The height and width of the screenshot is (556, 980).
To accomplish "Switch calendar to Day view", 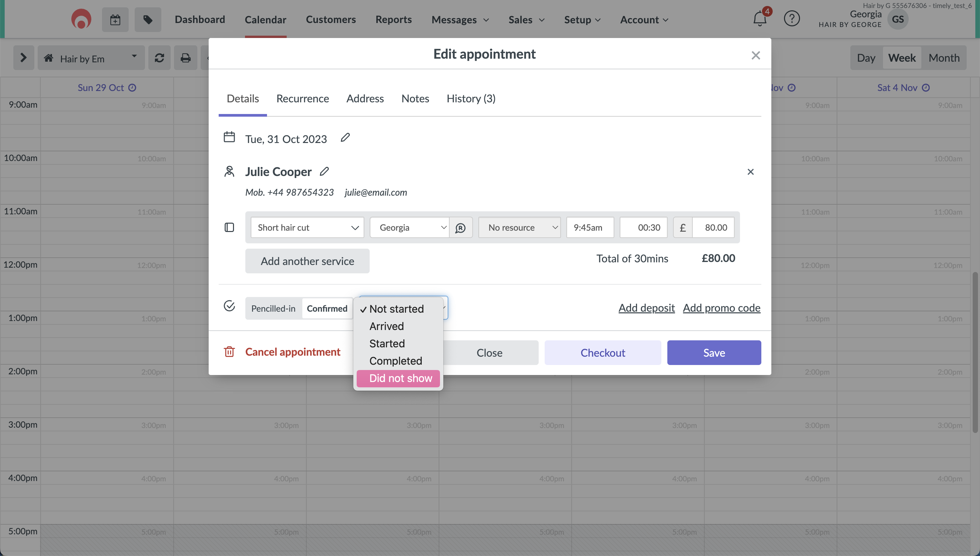I will 866,58.
